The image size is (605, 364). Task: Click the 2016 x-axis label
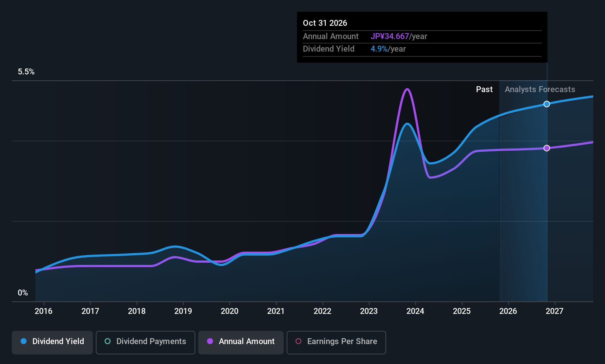pos(43,311)
